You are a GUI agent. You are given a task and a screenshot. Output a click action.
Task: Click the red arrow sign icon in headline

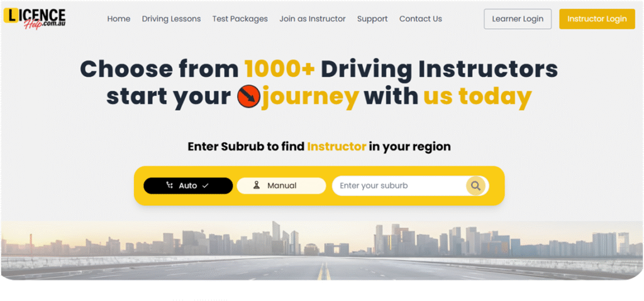click(248, 98)
